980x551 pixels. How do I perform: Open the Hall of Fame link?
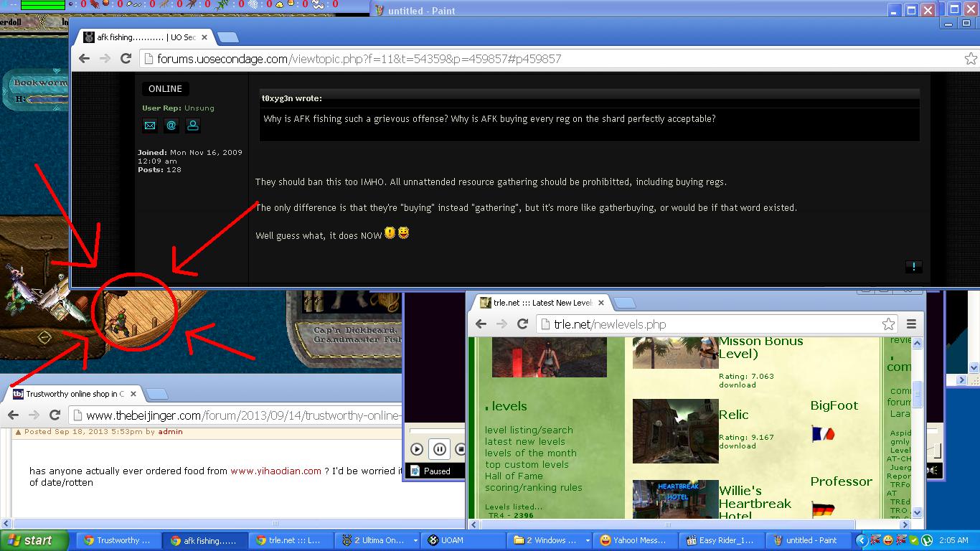point(514,476)
